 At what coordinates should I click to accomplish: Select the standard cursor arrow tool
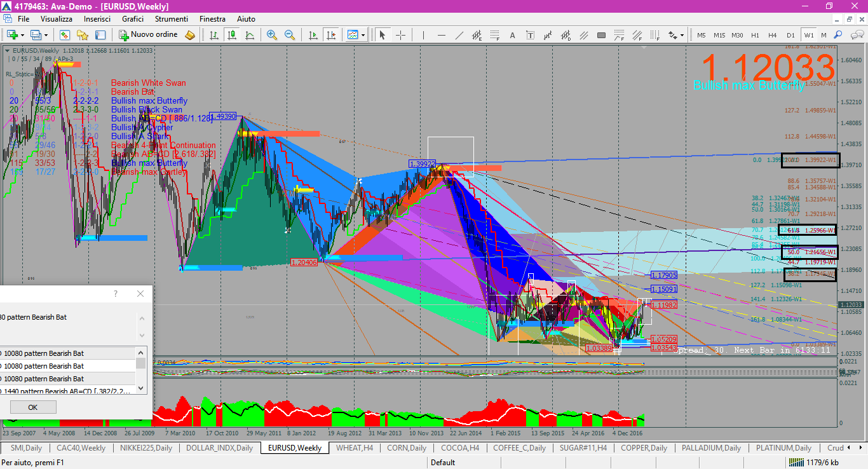(x=382, y=35)
